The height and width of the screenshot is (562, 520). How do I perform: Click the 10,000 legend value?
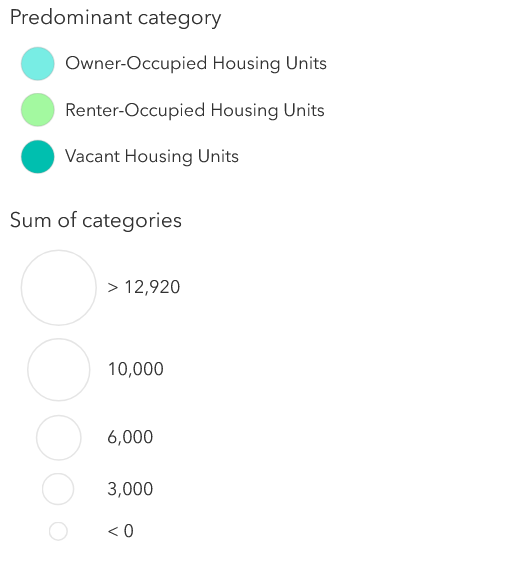click(136, 369)
